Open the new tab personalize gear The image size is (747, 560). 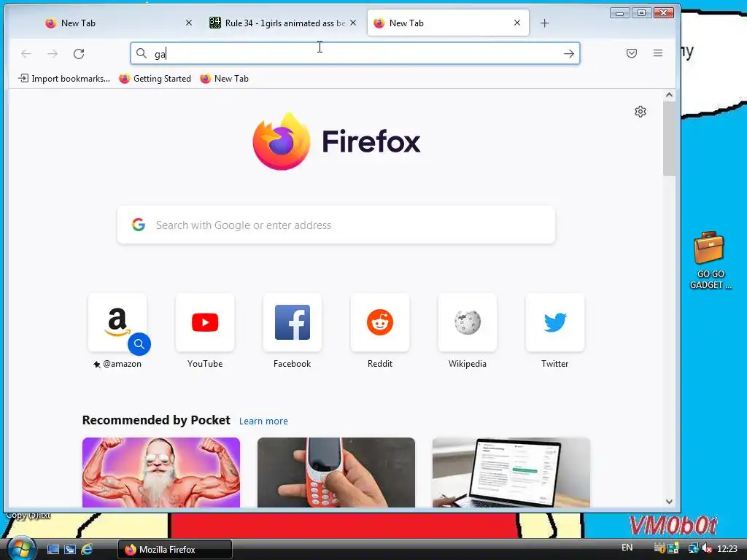pyautogui.click(x=640, y=112)
